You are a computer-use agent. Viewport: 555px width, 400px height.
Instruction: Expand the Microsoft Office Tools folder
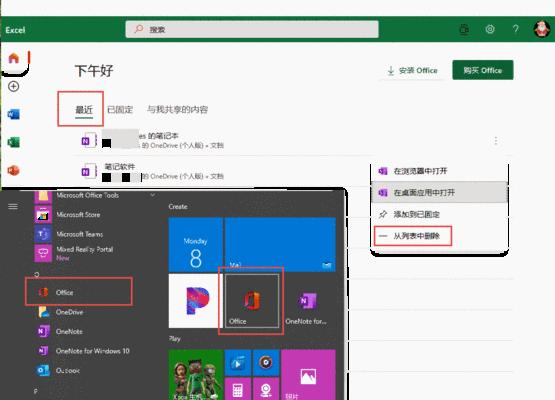click(96, 195)
